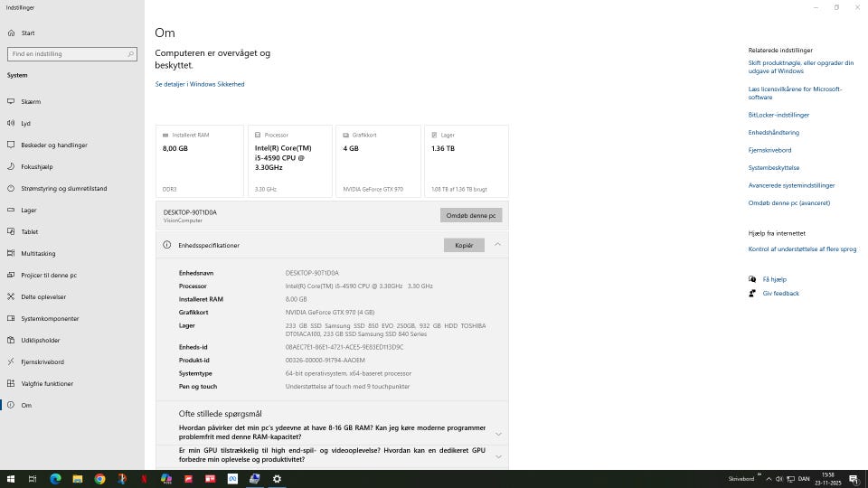Open the Start home page in Settings
Image resolution: width=868 pixels, height=488 pixels.
click(72, 33)
